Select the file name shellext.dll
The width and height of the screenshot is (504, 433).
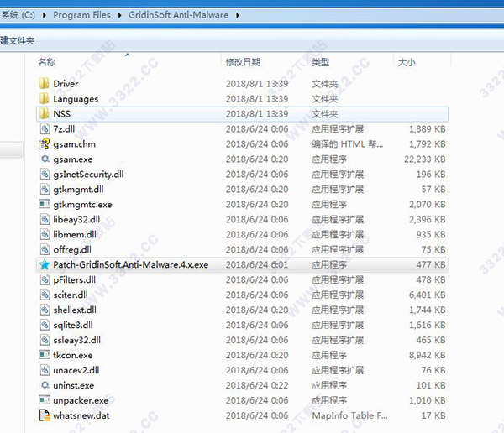(75, 310)
